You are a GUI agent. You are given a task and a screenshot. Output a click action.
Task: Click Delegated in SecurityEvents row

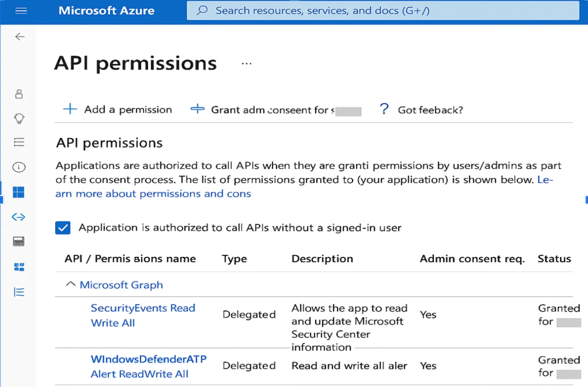pyautogui.click(x=249, y=315)
